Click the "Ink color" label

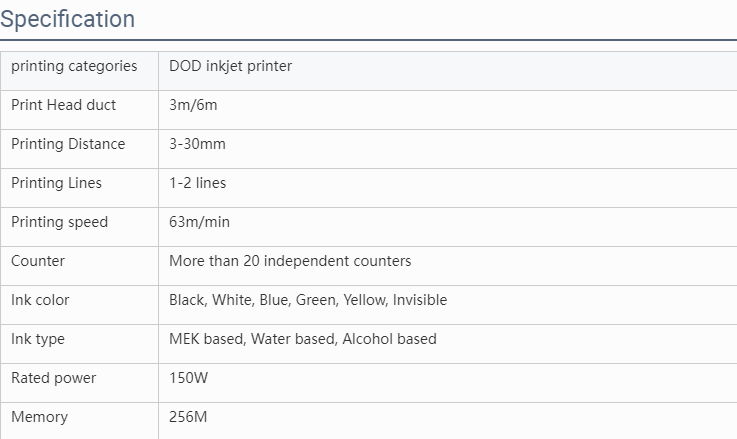coord(40,300)
